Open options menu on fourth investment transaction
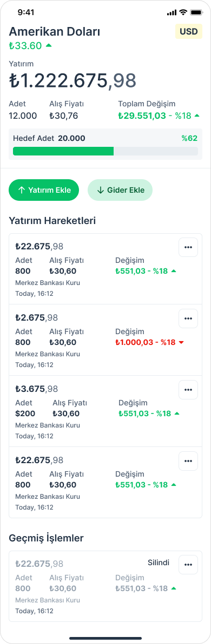211x644 pixels. [x=188, y=461]
